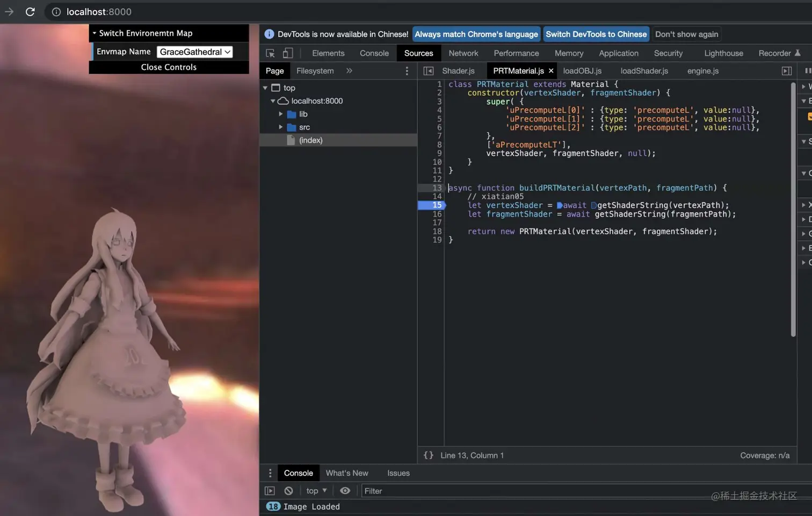Open the Application tab

coord(619,53)
